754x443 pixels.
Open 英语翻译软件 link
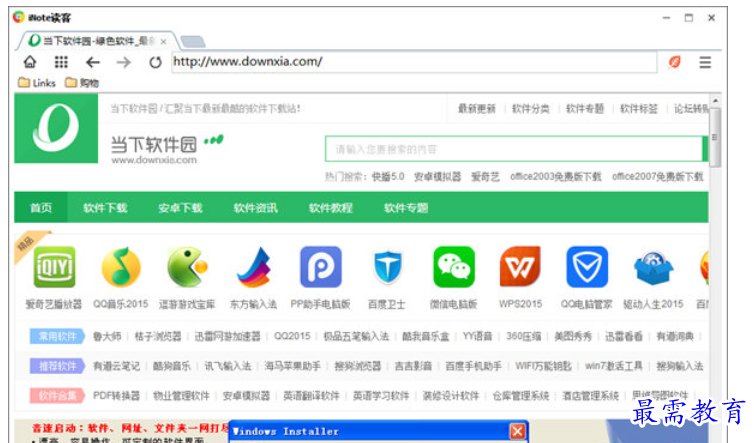(311, 396)
